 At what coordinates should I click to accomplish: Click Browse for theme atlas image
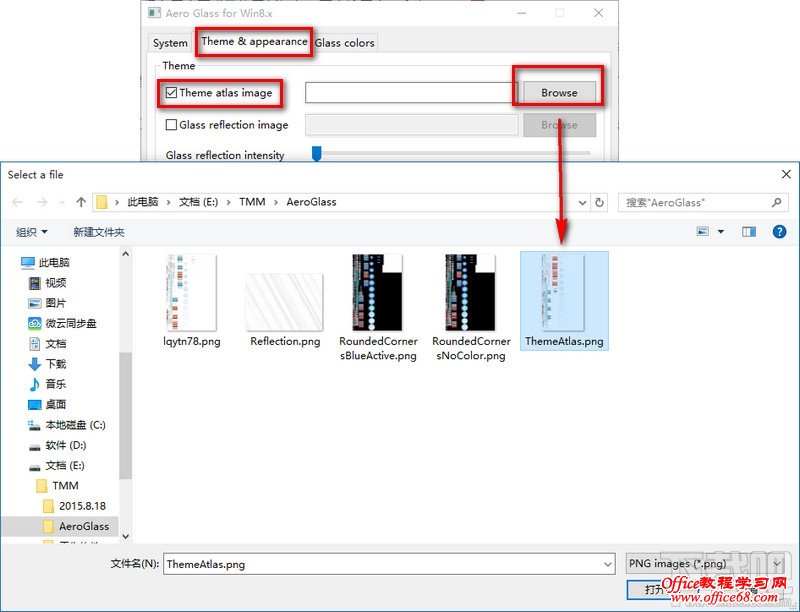tap(558, 92)
